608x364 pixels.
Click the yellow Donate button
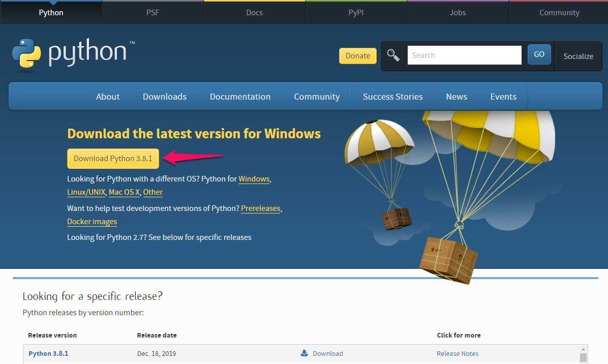[x=358, y=56]
